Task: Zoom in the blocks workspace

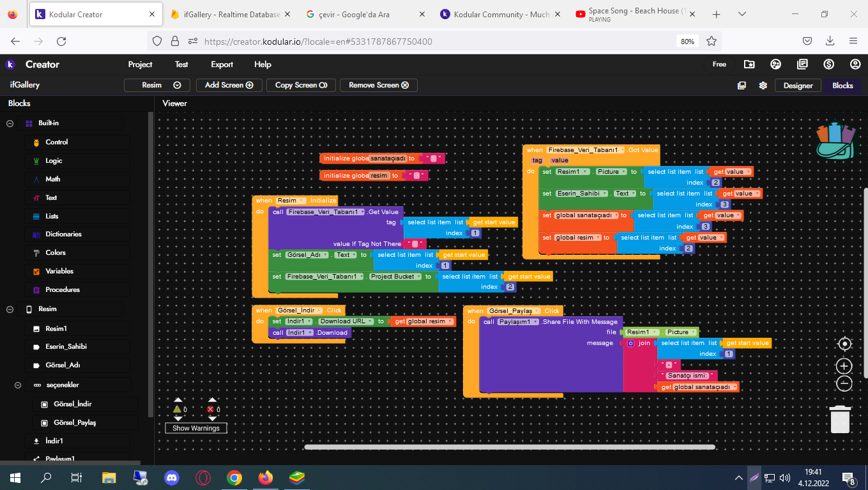Action: point(844,366)
